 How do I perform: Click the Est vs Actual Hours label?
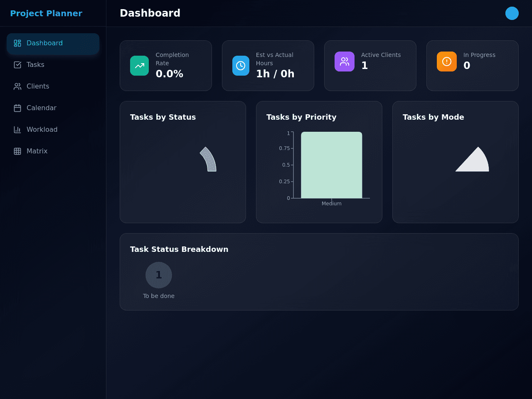point(275,59)
